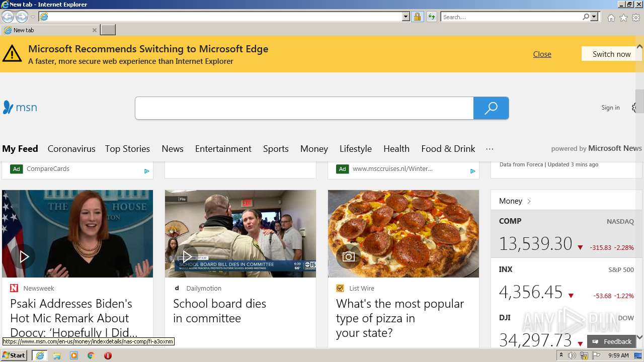Open the Favorites star icon

623,18
